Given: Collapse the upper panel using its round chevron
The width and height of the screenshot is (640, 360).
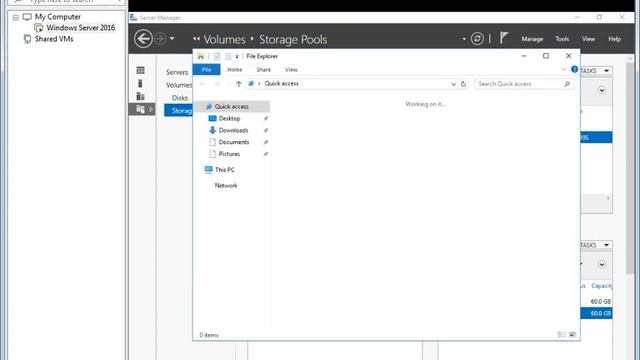Looking at the screenshot, I should [602, 90].
